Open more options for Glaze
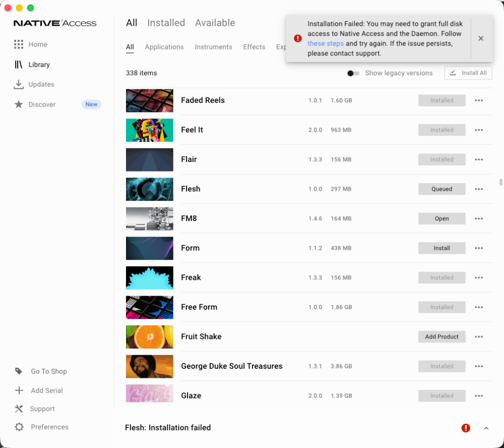The width and height of the screenshot is (504, 448). (479, 396)
